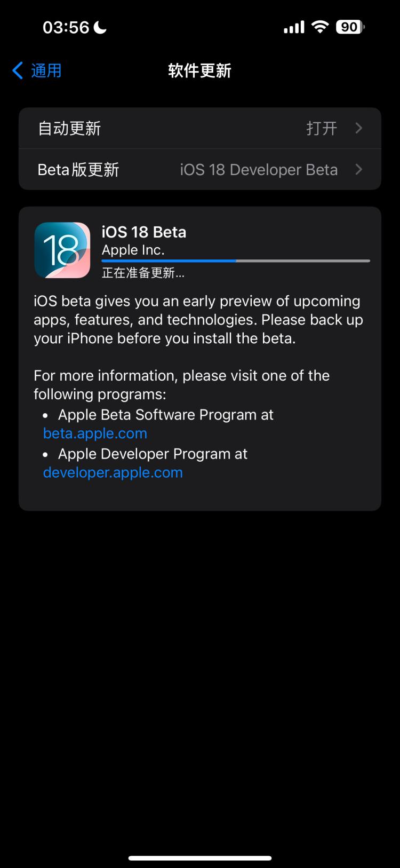
Task: Tap the cellular signal bars icon
Action: tap(294, 27)
